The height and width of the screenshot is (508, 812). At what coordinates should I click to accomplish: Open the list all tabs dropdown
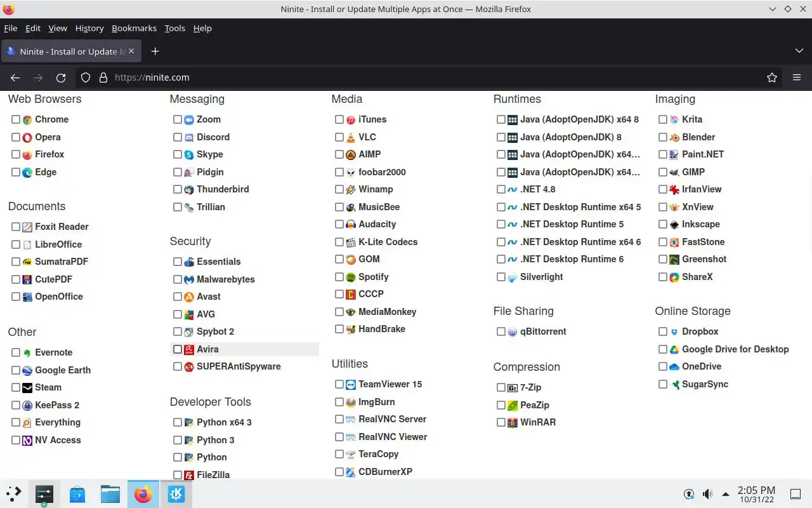coord(799,51)
